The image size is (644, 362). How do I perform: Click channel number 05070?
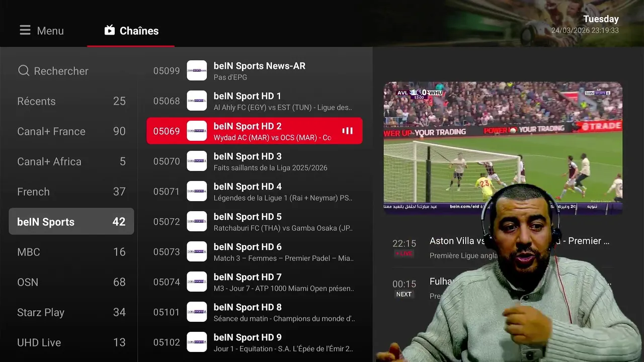(x=167, y=161)
